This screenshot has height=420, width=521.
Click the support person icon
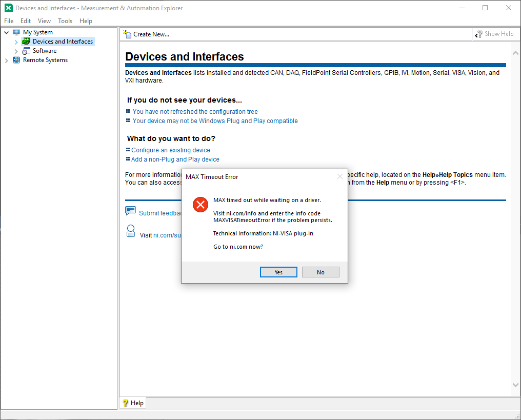(x=131, y=231)
